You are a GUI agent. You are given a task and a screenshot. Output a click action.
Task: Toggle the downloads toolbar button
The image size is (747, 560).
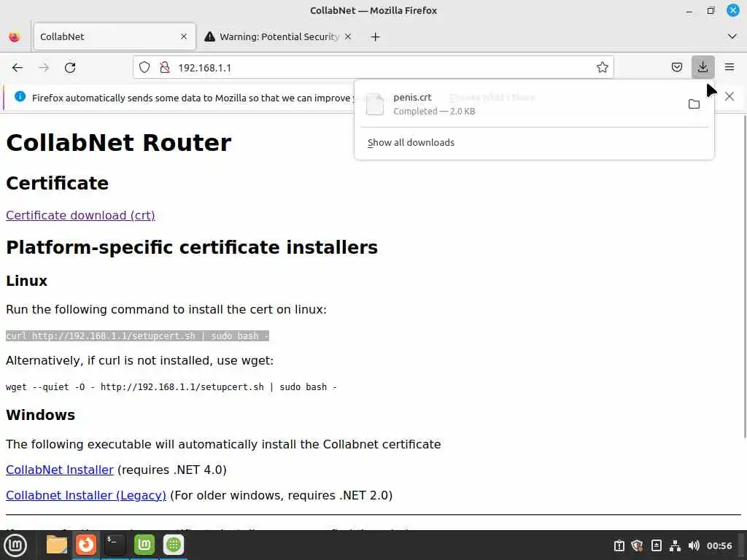703,67
